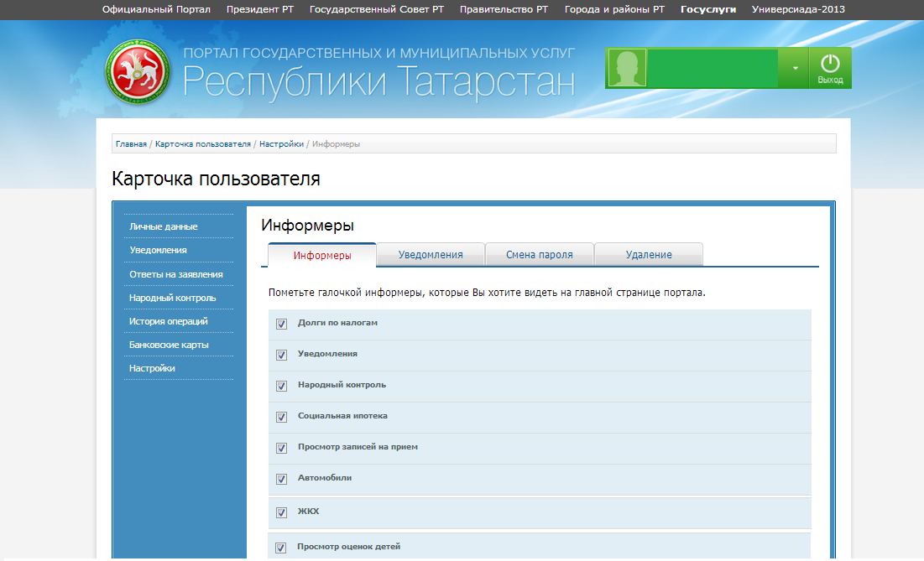Click Главная breadcrumb link
The height and width of the screenshot is (561, 924).
[x=131, y=144]
